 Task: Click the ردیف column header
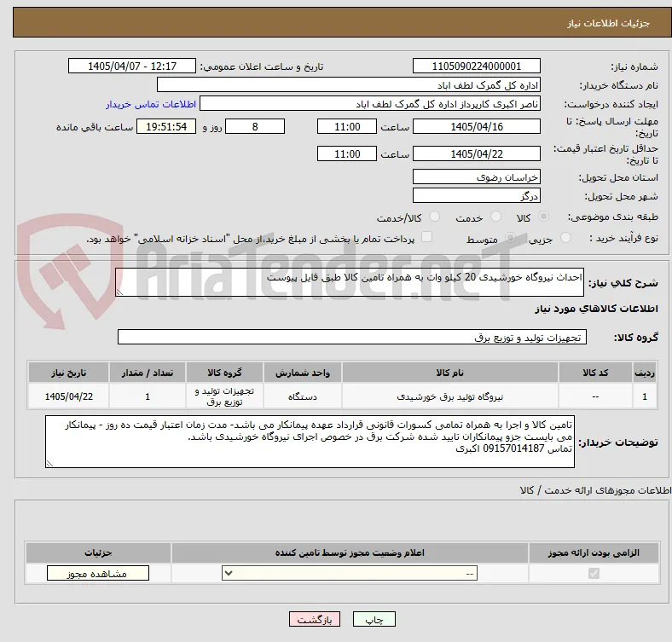pyautogui.click(x=645, y=373)
